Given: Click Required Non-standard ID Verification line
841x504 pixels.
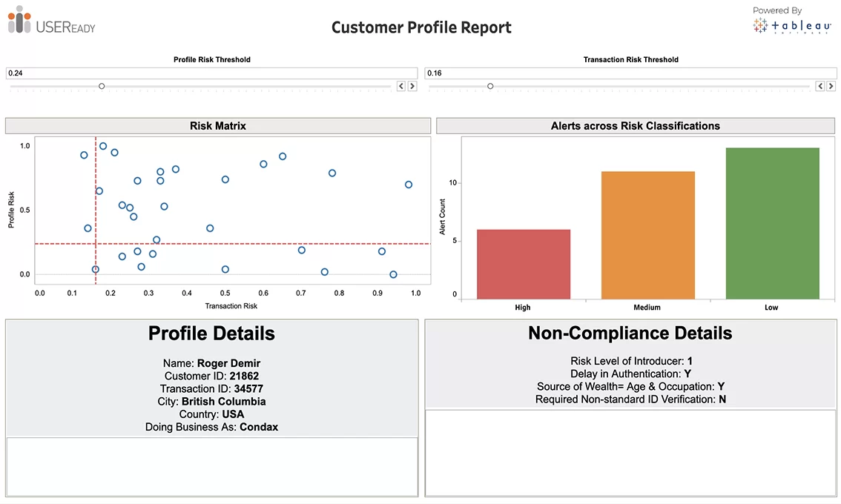Looking at the screenshot, I should click(630, 399).
